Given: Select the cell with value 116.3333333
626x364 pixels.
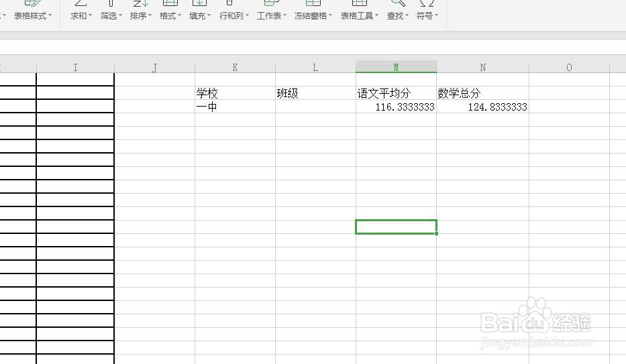Looking at the screenshot, I should click(396, 107).
